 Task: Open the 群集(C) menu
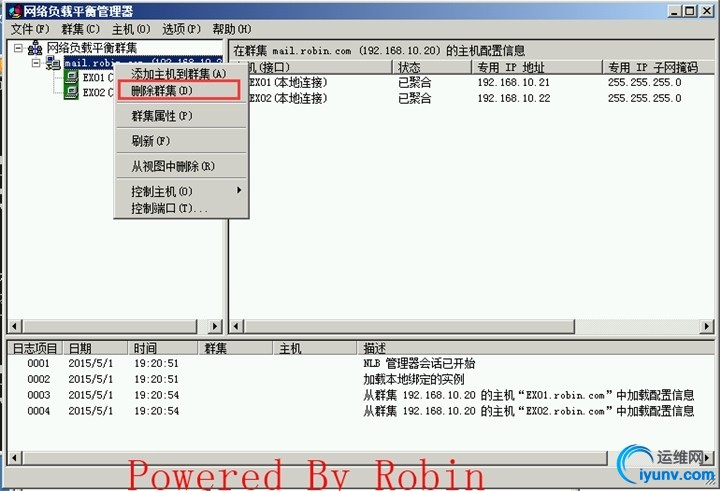[80, 29]
